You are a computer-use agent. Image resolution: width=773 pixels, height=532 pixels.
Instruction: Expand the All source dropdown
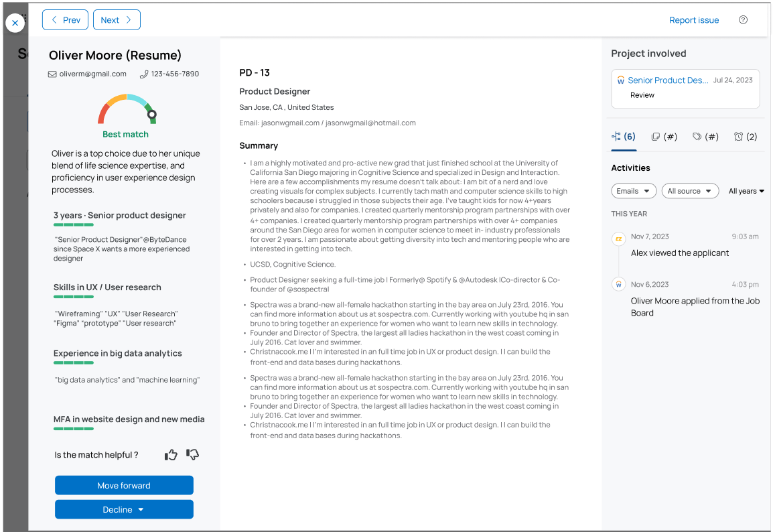[x=690, y=191]
